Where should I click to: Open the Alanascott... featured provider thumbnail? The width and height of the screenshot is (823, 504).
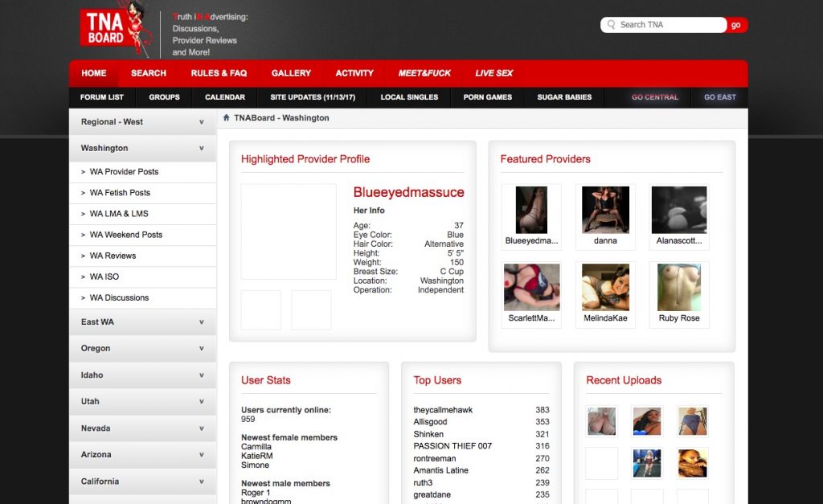click(679, 210)
